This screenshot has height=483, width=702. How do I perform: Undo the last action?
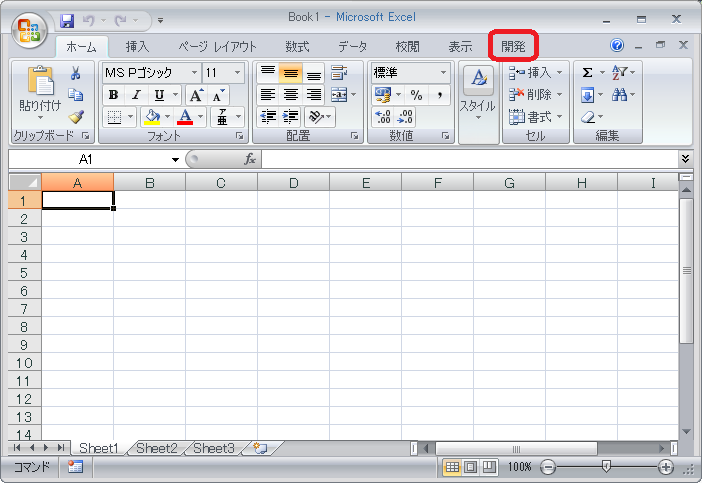click(89, 21)
